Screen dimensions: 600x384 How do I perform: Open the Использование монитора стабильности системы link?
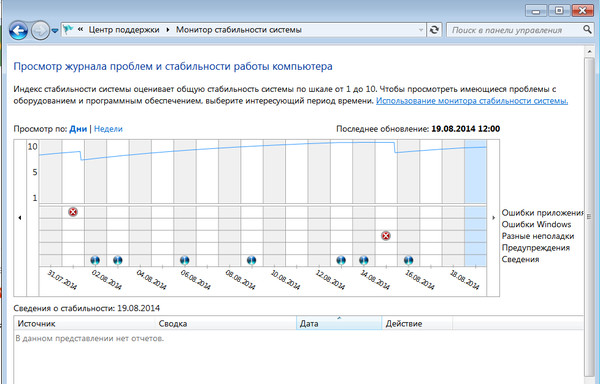472,101
